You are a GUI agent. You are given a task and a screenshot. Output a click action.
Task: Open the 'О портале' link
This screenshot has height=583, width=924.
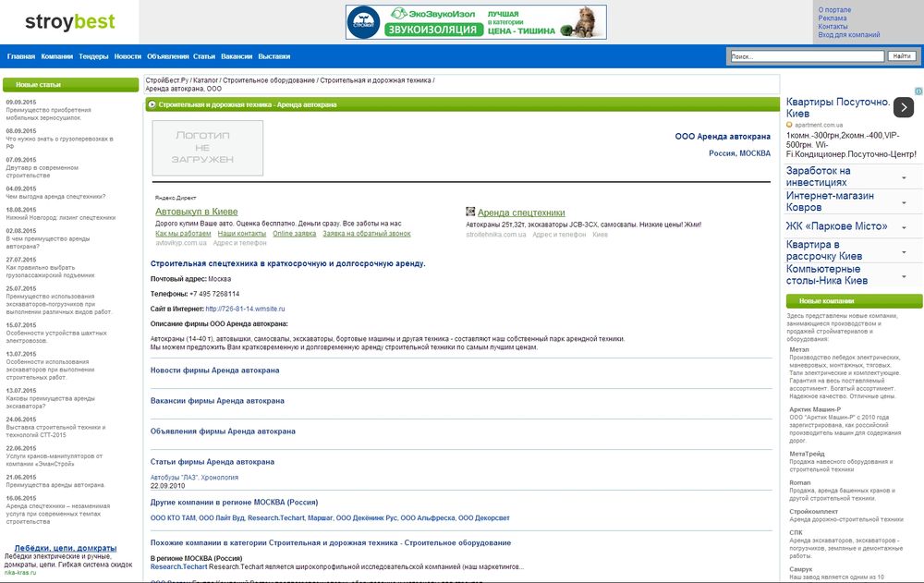click(834, 10)
